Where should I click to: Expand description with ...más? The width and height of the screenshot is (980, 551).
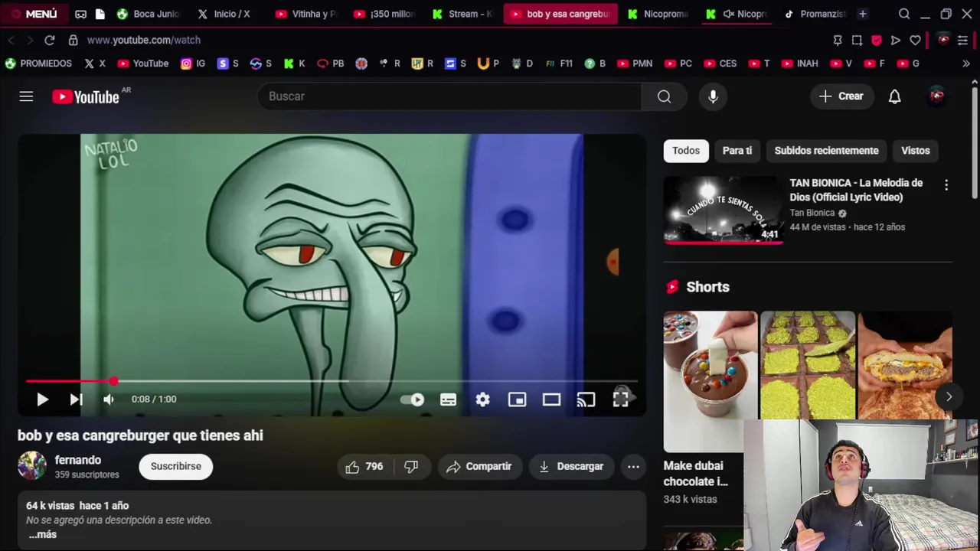click(43, 534)
